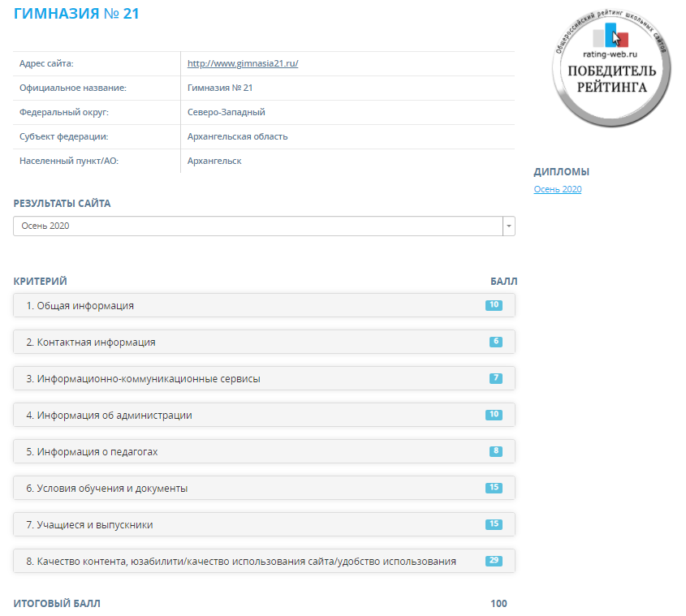Click the dropdown arrow of results selector

(508, 226)
